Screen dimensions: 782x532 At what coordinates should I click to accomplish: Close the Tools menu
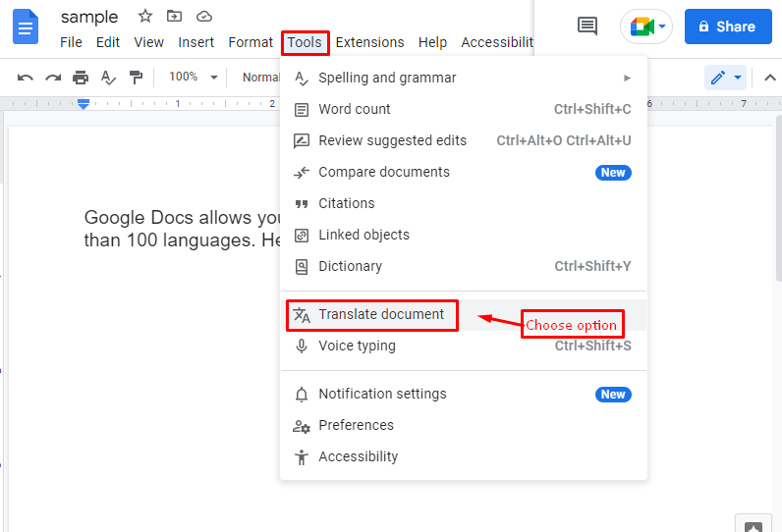point(305,42)
